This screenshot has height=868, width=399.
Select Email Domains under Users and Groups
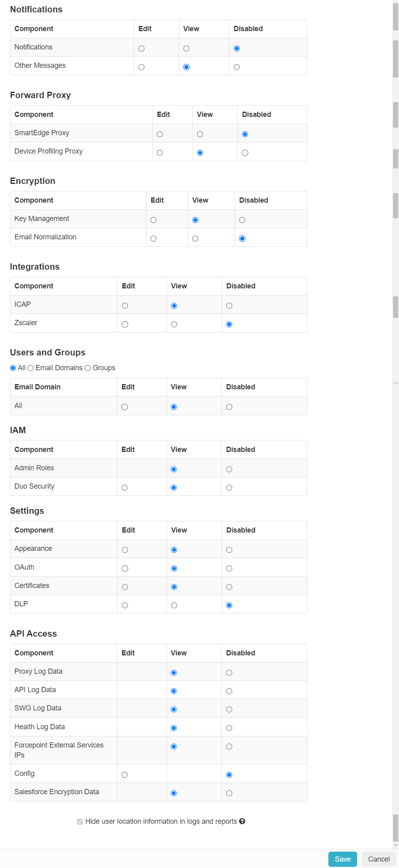[31, 368]
